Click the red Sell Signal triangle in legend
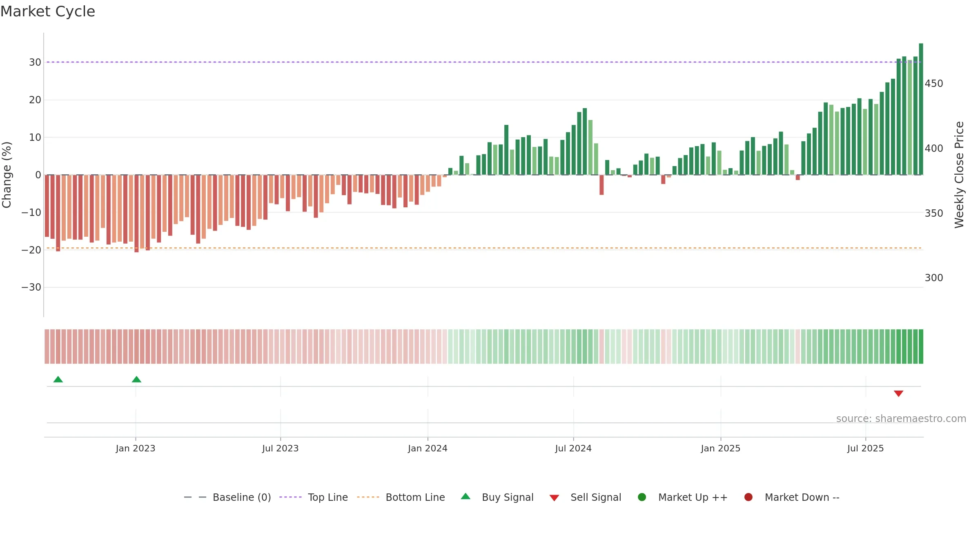The height and width of the screenshot is (551, 980). tap(554, 498)
